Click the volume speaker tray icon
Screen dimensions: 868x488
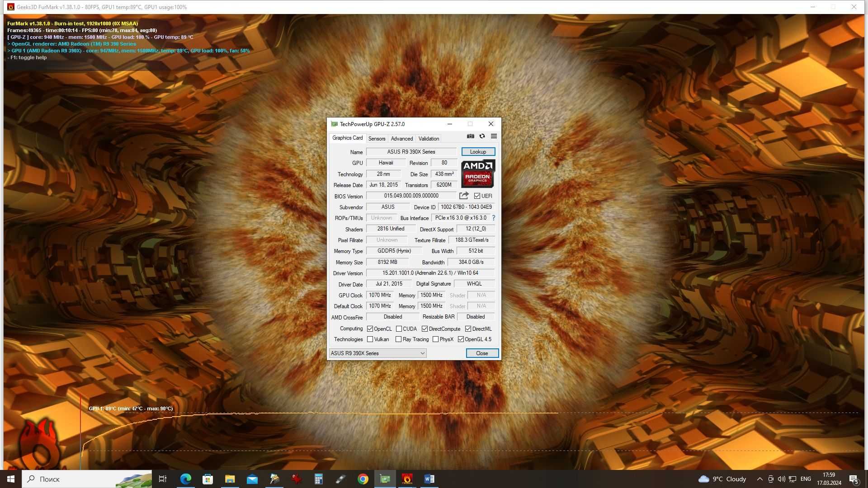pos(781,479)
